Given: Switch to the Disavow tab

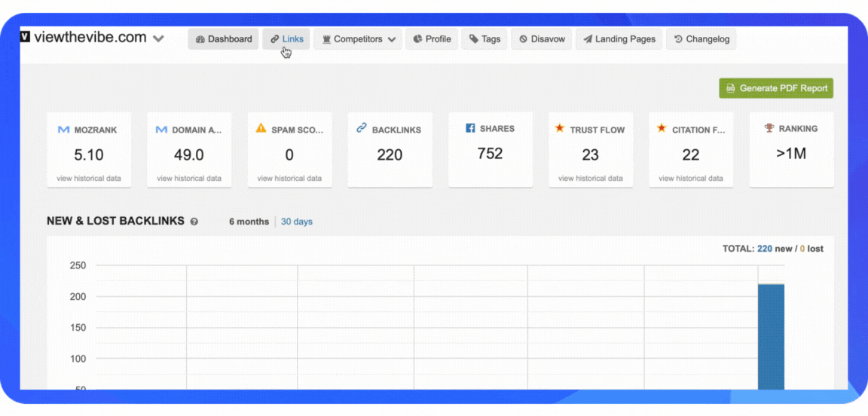Looking at the screenshot, I should [542, 38].
